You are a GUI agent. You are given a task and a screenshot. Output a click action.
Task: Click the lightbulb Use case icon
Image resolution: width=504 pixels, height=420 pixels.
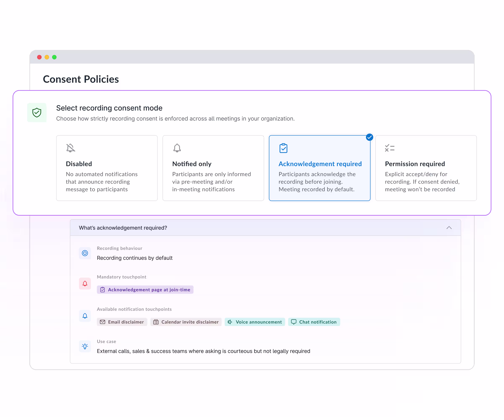click(85, 346)
